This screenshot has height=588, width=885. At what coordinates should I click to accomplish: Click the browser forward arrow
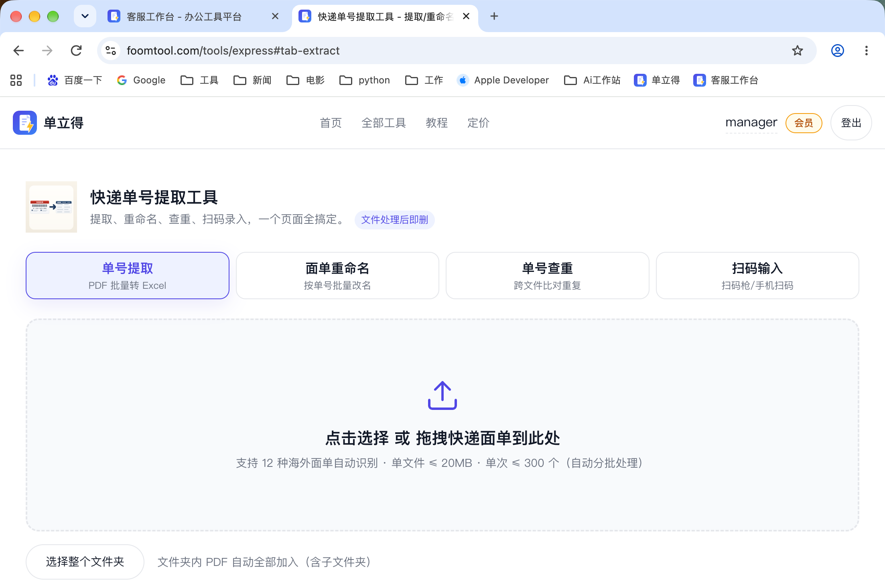click(x=47, y=51)
